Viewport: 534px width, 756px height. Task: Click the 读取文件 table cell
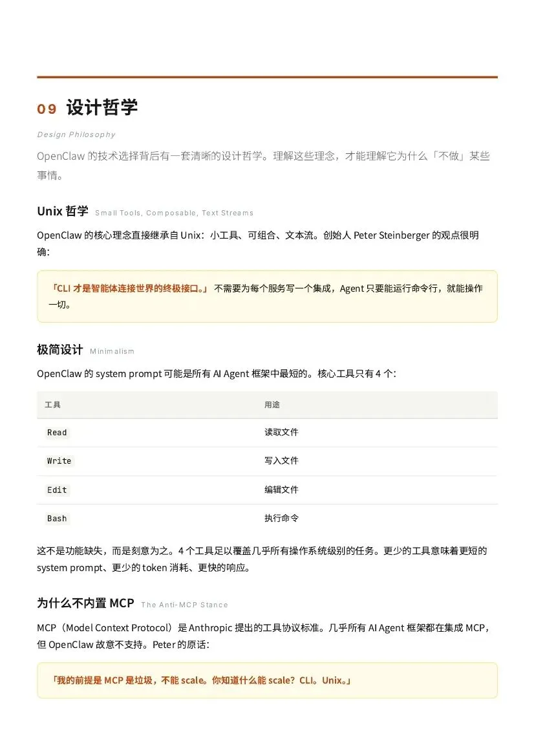(281, 432)
